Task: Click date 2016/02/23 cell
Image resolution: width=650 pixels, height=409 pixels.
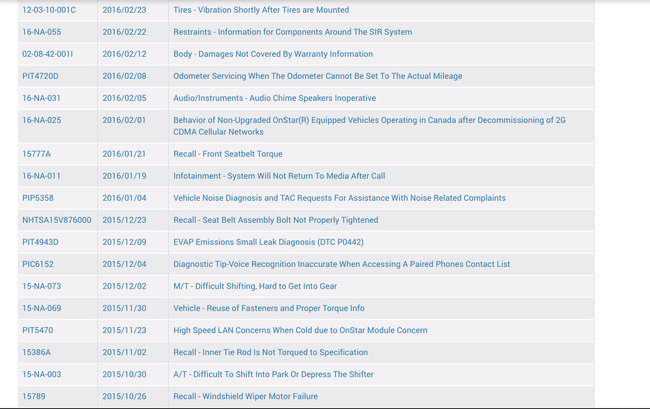Action: 124,10
